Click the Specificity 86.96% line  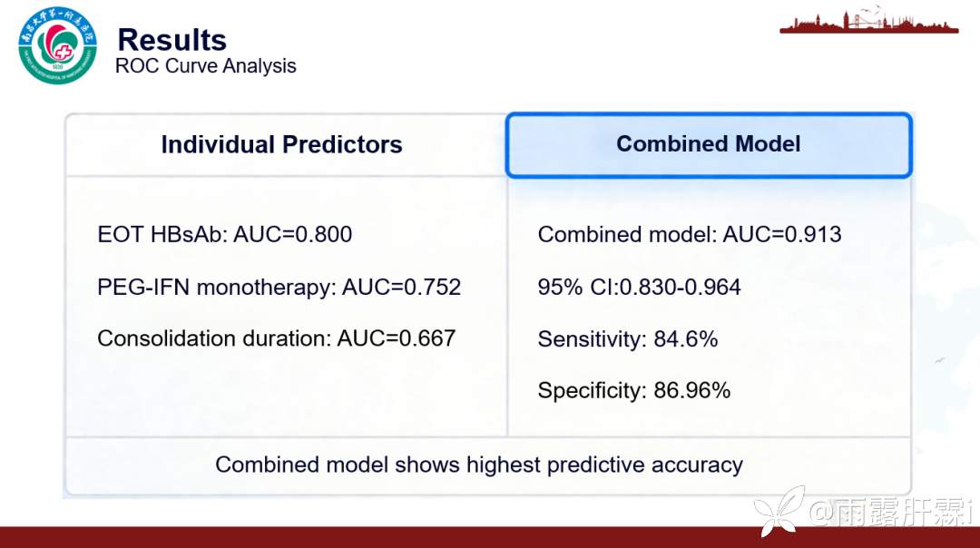[633, 390]
